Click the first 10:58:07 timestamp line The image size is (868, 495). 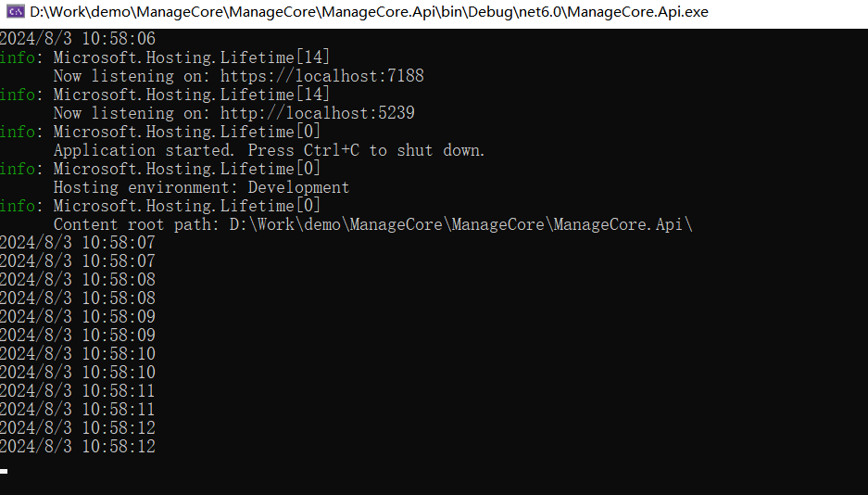tap(78, 243)
